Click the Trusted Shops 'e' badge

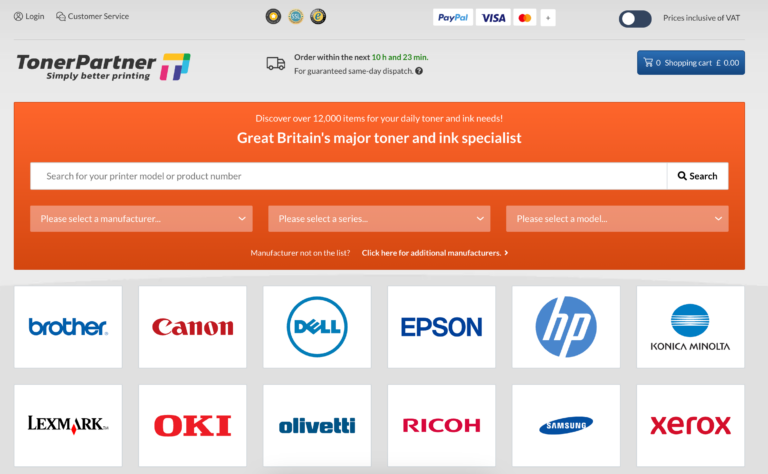(318, 17)
